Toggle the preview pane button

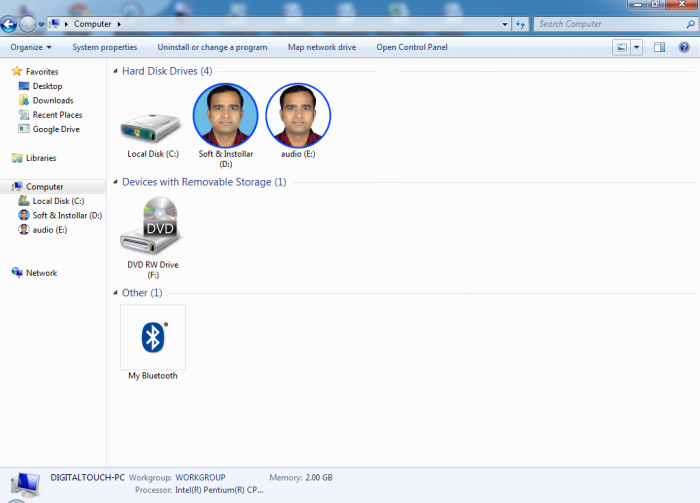[x=659, y=47]
